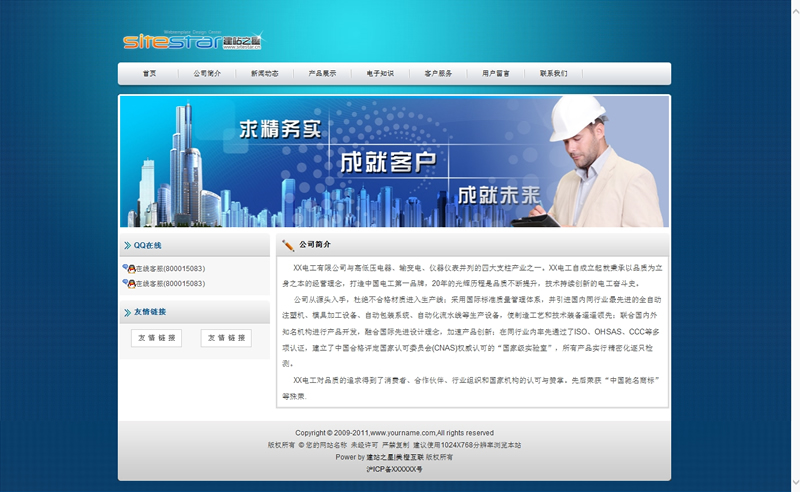Navigate to 客户服务 page
800x492 pixels.
pyautogui.click(x=438, y=74)
